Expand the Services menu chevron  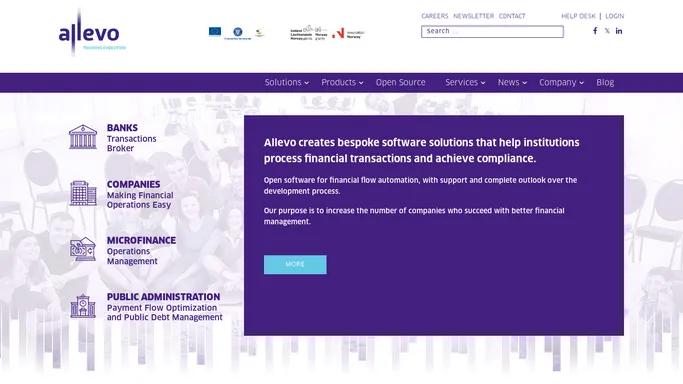pos(483,83)
